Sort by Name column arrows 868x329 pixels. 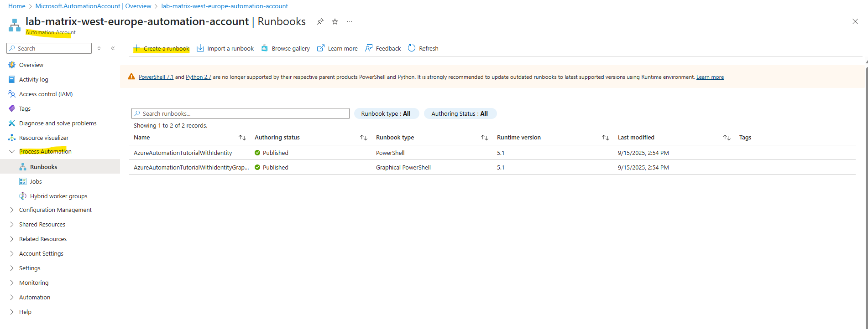click(242, 138)
